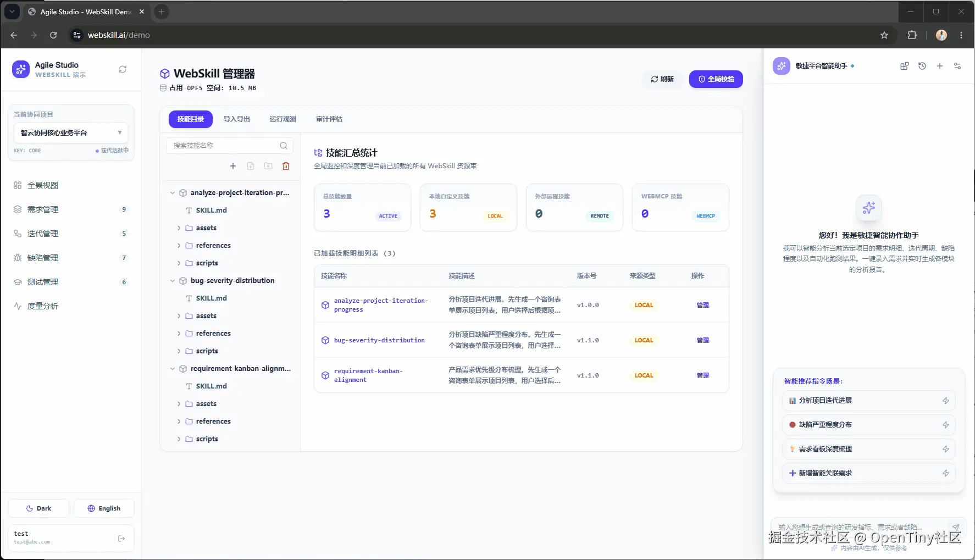Click the 刷新 button
975x560 pixels.
point(662,79)
